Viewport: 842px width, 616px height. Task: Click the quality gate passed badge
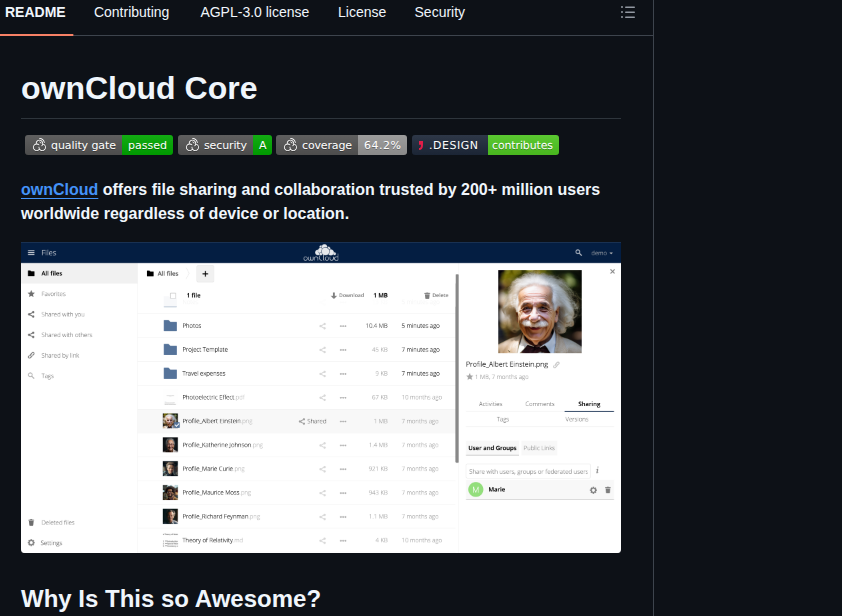coord(99,145)
